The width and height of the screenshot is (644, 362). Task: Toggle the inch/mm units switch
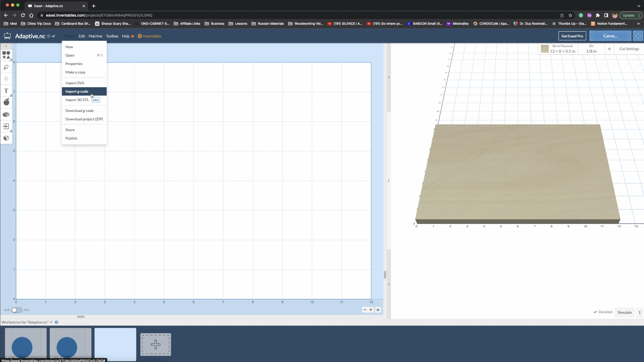click(x=17, y=310)
